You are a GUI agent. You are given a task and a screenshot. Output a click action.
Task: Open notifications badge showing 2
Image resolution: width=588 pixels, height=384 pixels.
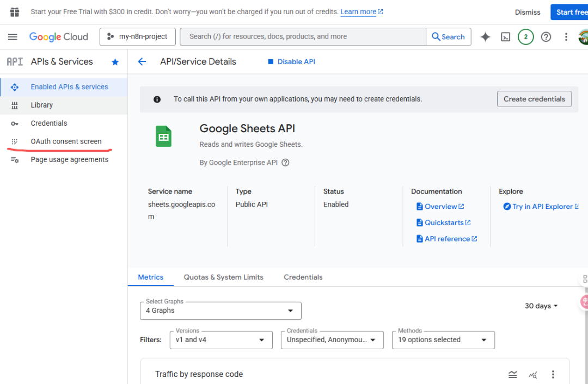[525, 37]
